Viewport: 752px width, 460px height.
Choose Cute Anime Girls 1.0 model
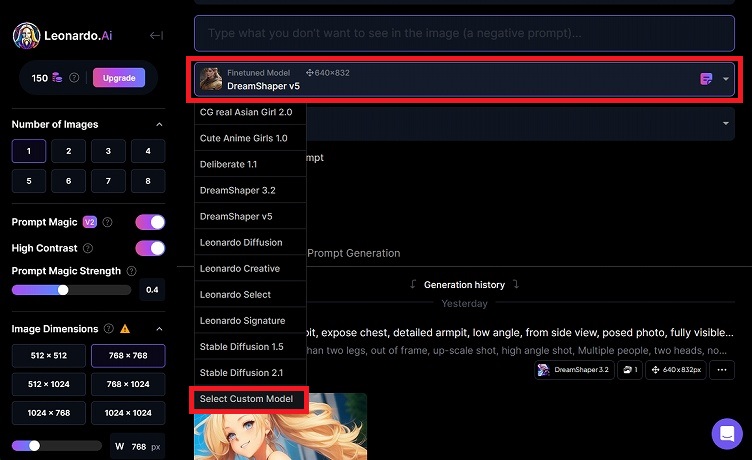click(250, 138)
